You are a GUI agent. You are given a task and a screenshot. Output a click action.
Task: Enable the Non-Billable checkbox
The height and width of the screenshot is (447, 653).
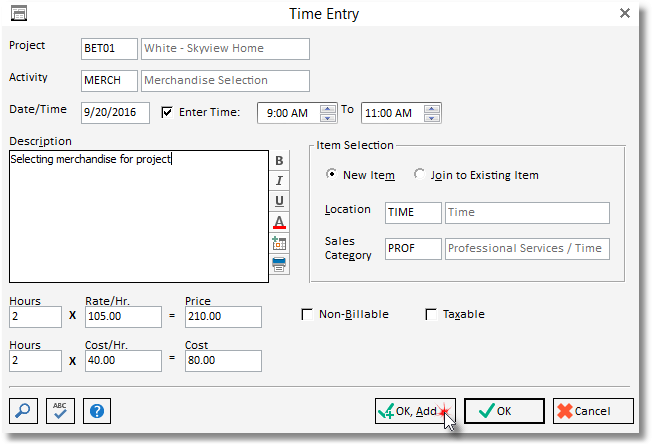[x=307, y=315]
